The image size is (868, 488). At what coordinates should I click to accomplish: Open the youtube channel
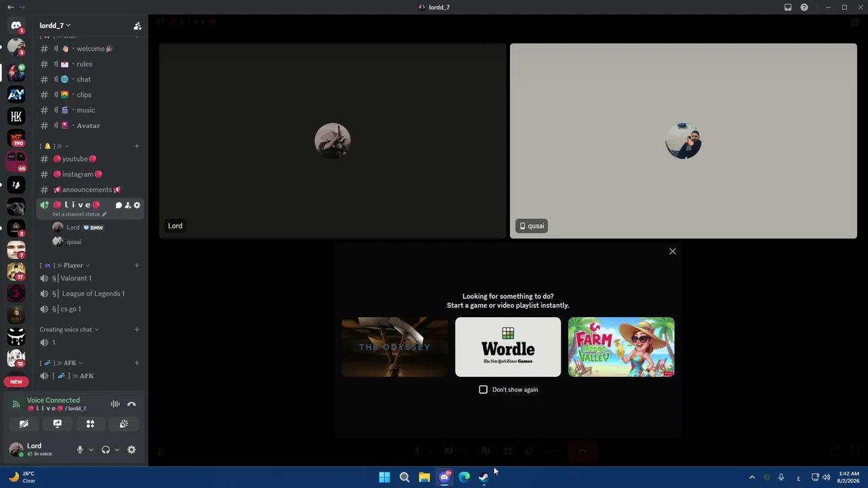[x=90, y=159]
